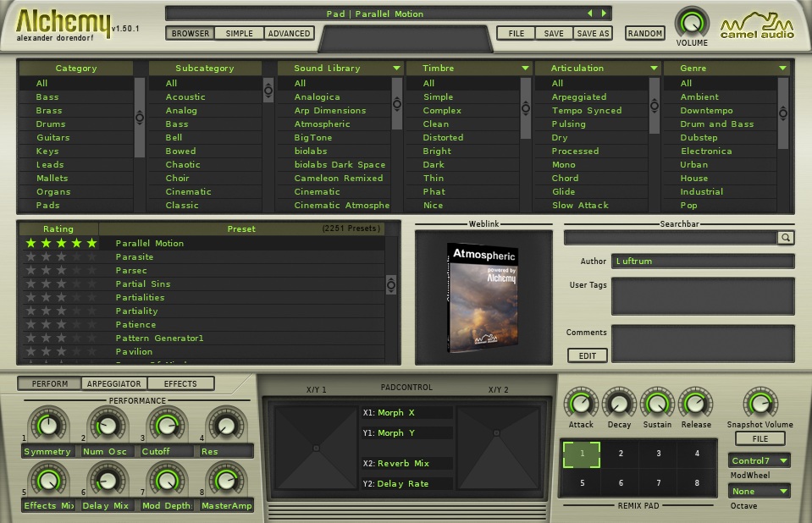812x523 pixels.
Task: Open the PERFORM tab
Action: [50, 383]
